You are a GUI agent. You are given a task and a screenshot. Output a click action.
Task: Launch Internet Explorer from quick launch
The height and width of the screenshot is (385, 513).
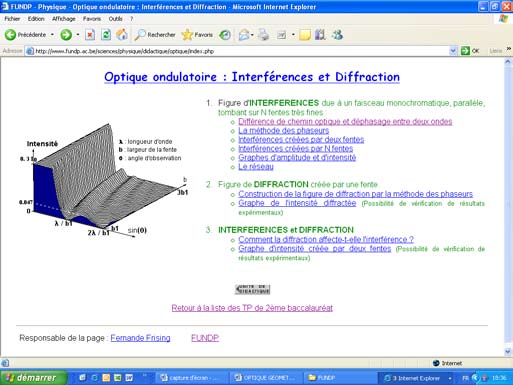pos(94,378)
